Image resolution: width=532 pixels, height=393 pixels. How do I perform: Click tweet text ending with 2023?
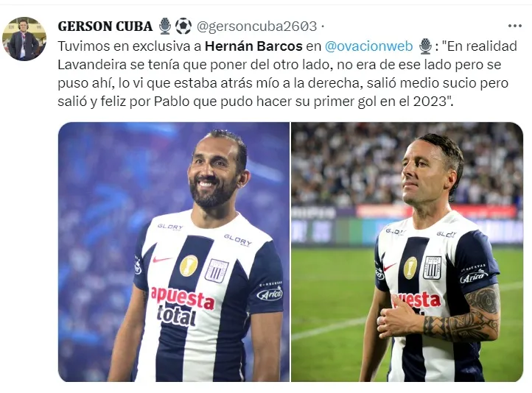[x=287, y=74]
